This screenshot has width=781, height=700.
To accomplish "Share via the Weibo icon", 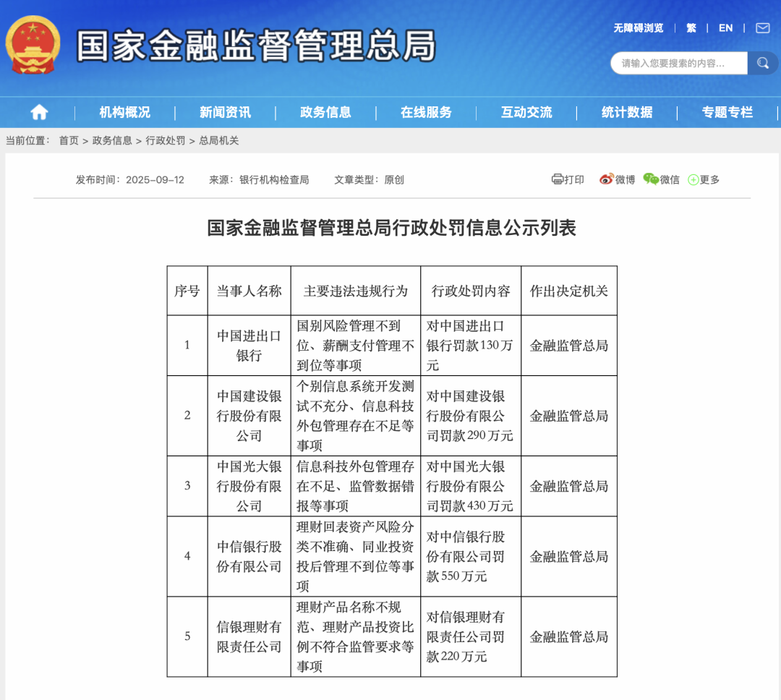I will point(606,179).
